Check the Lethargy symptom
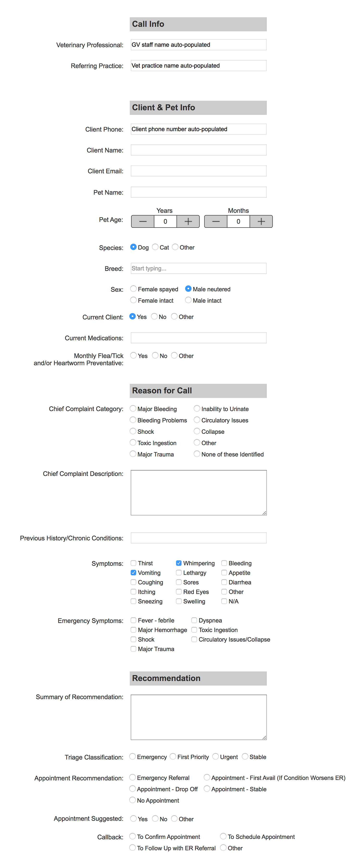This screenshot has width=360, height=868. pyautogui.click(x=179, y=573)
